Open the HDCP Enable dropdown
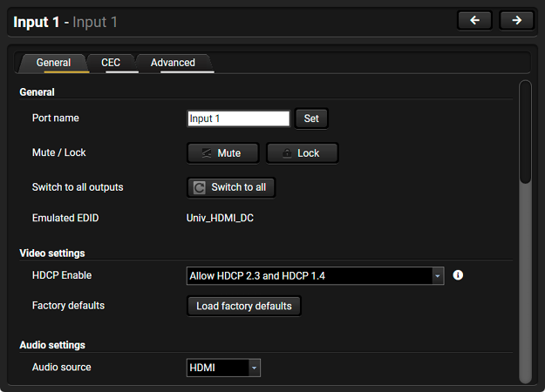The image size is (545, 392). click(x=316, y=276)
